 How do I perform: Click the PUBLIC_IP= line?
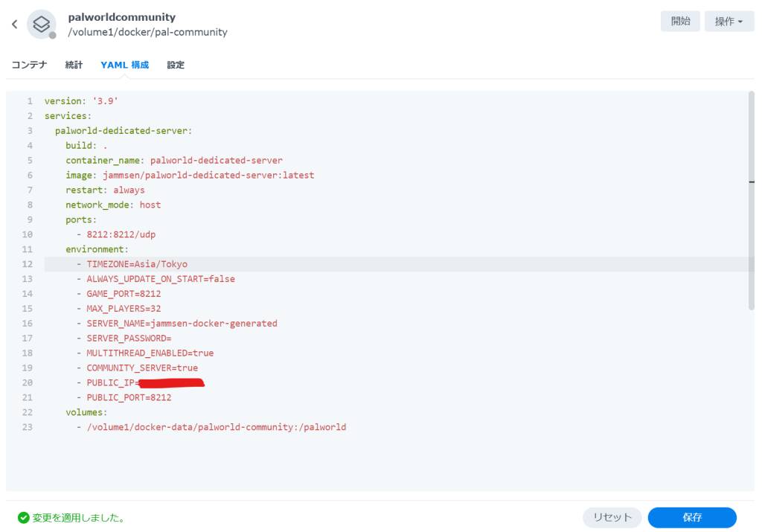pyautogui.click(x=141, y=382)
